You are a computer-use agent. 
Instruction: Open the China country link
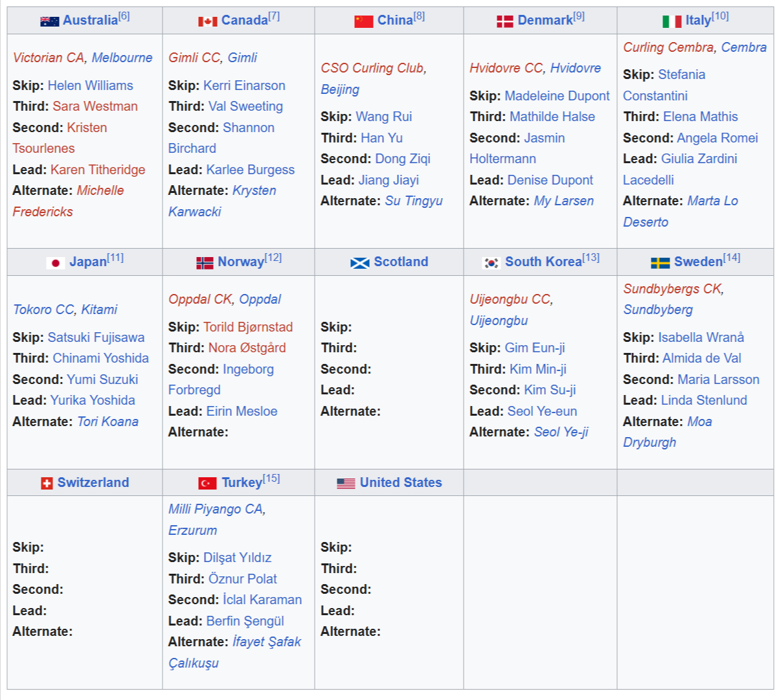tap(395, 21)
